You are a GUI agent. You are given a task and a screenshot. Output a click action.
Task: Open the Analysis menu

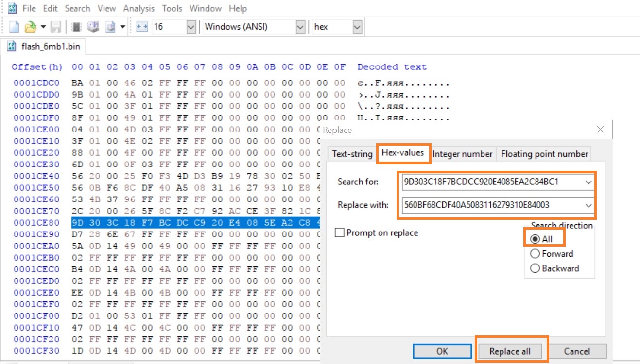(139, 8)
